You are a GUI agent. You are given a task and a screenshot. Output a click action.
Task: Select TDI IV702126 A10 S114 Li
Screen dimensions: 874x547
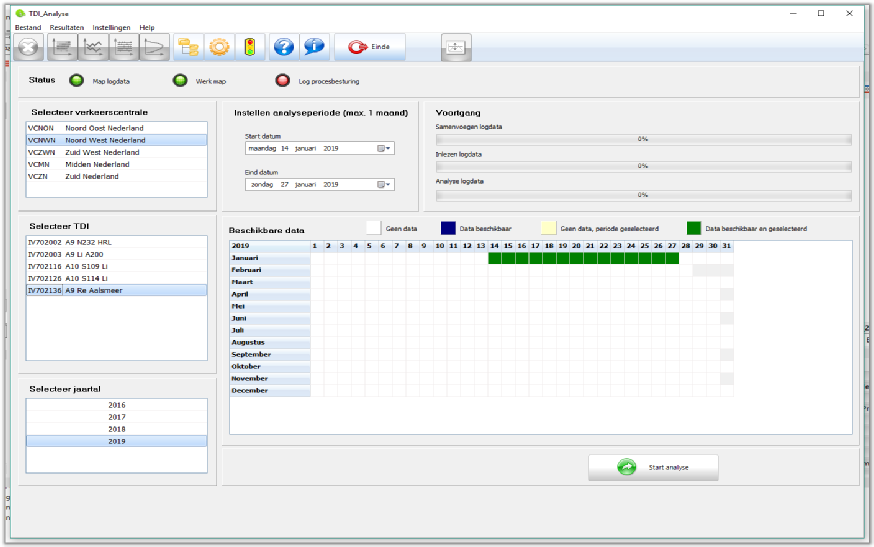pos(116,278)
